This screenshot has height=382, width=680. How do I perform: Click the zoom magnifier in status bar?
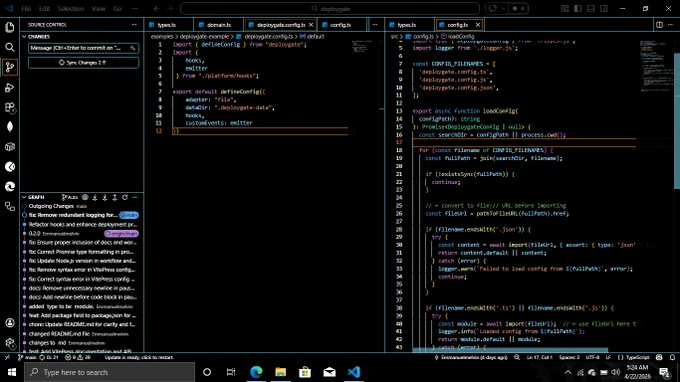coord(517,357)
